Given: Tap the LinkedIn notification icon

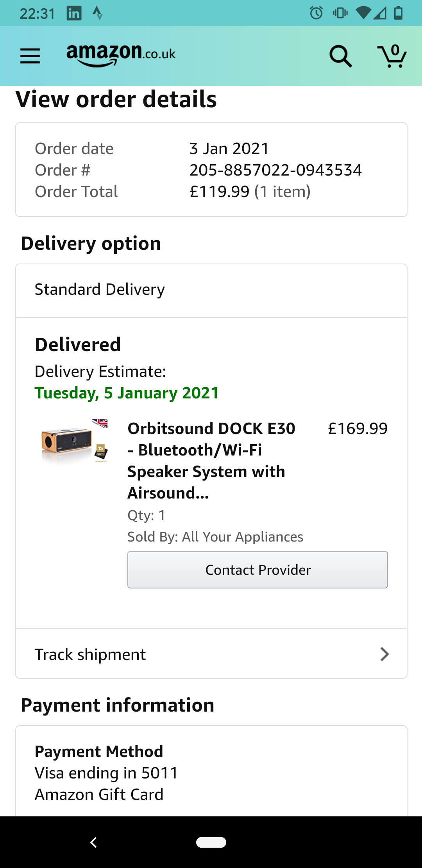Looking at the screenshot, I should click(74, 13).
